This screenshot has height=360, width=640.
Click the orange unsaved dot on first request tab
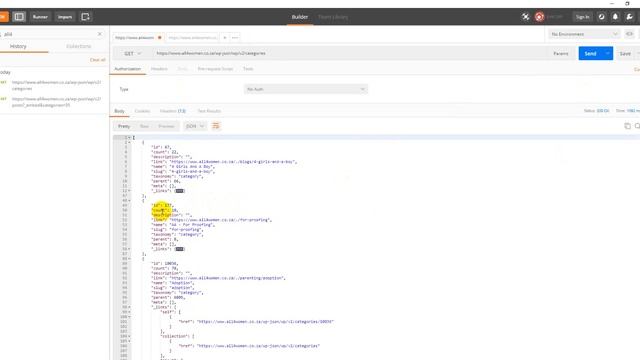click(x=160, y=38)
